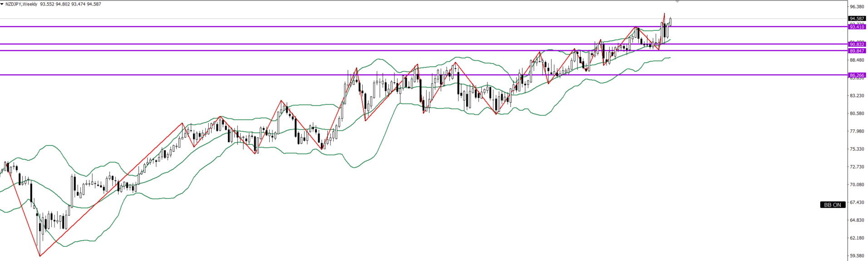Screen dimensions: 868x261
Task: Click the latest rightmost weekly candle
Action: pos(671,21)
